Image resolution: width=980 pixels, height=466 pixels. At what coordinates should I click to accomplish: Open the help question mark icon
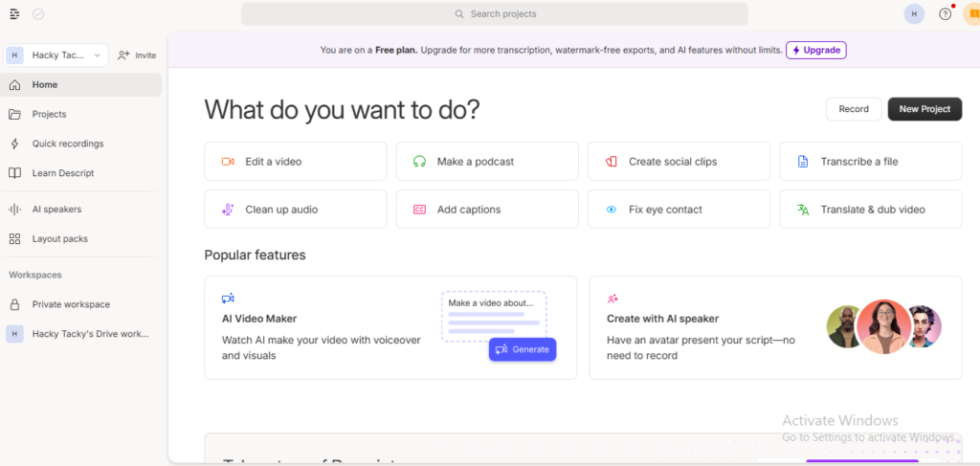point(945,13)
